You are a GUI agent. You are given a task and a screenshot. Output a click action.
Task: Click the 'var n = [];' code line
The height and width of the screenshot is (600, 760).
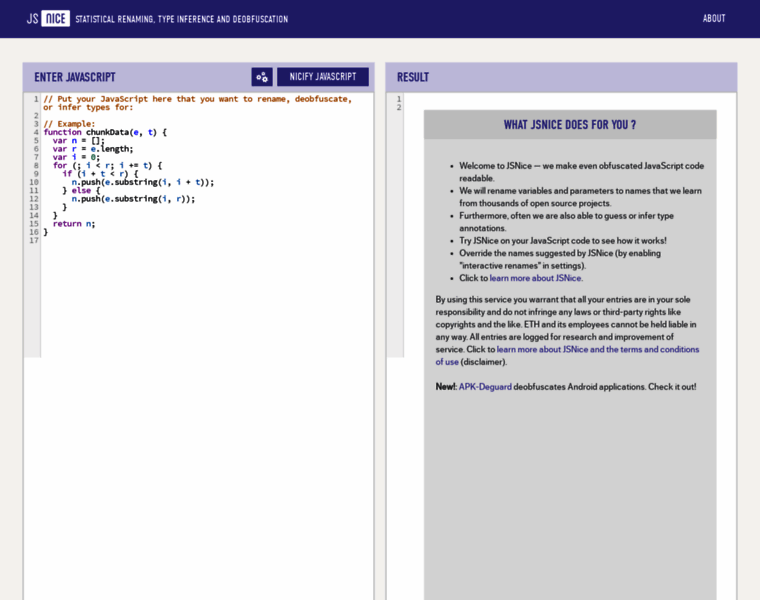[x=79, y=141]
